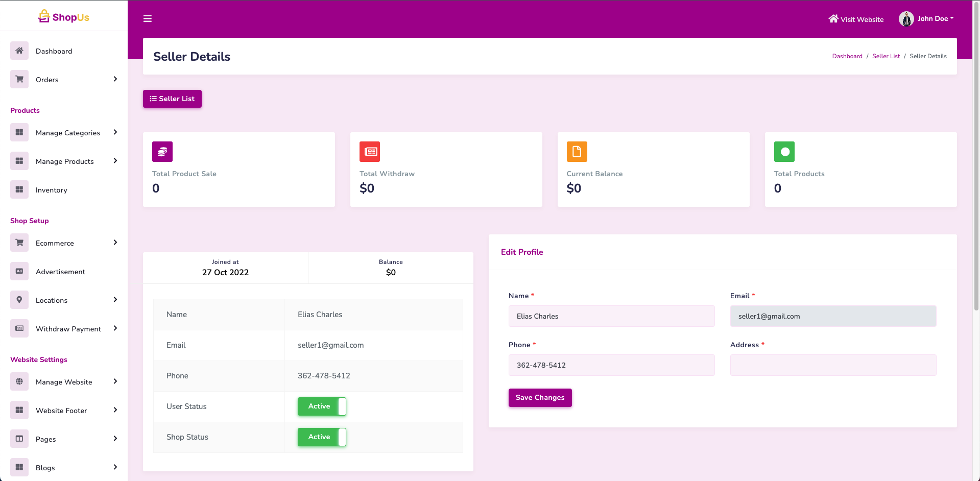Follow the Seller List breadcrumb link
The image size is (980, 481).
[886, 56]
